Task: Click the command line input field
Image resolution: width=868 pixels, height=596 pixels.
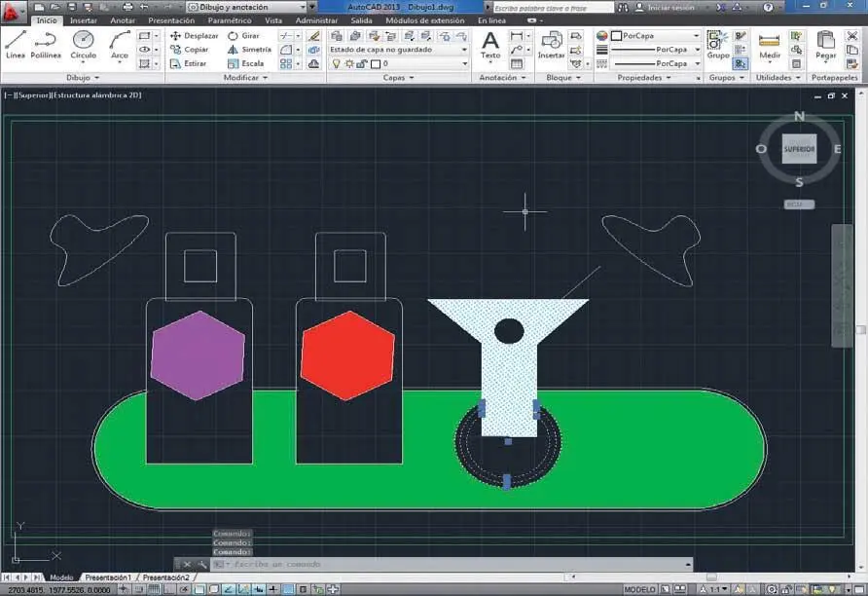Action: [451, 565]
